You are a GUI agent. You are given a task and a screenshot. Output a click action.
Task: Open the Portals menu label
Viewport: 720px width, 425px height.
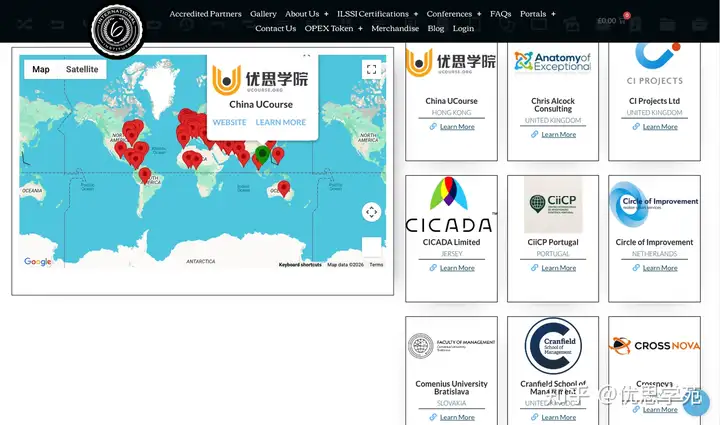point(533,14)
